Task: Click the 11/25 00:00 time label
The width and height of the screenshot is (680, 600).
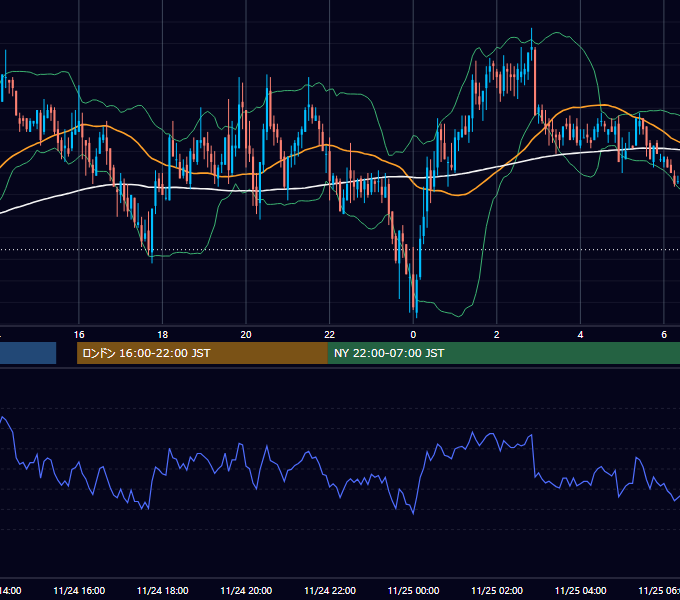Action: 413,590
